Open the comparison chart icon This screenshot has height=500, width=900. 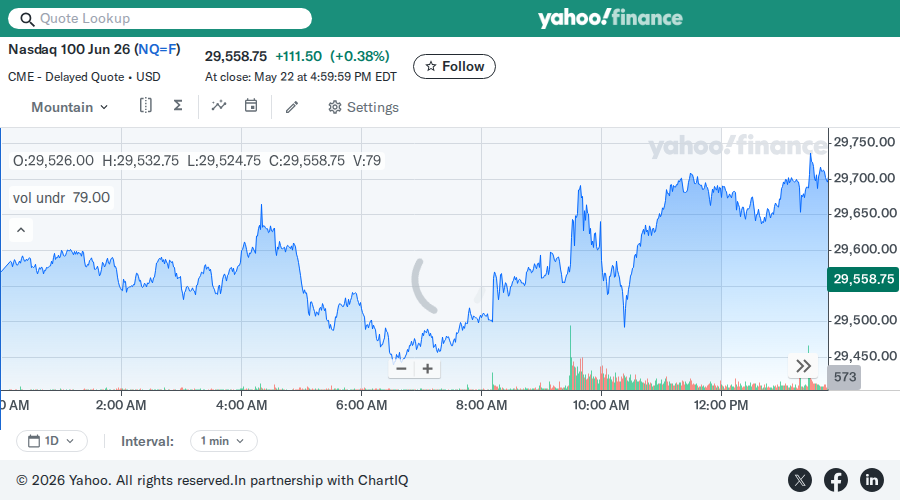coord(146,106)
